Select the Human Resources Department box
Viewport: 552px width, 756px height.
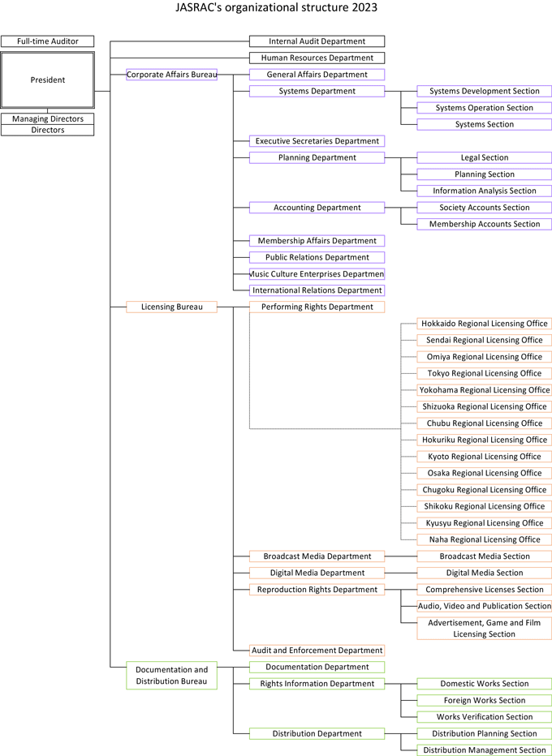tap(317, 58)
